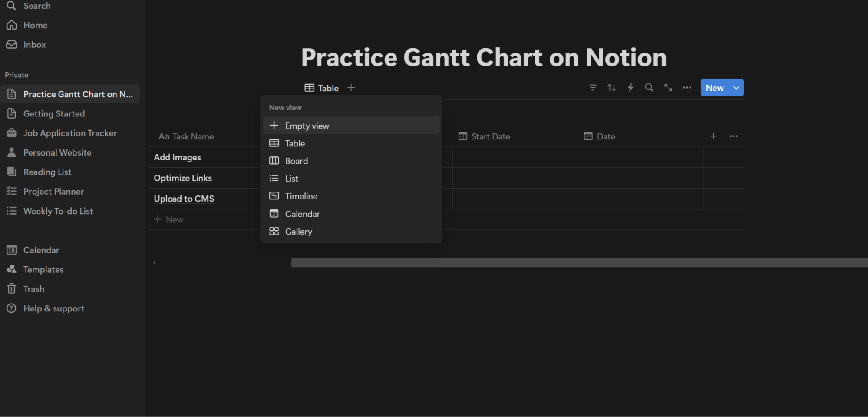This screenshot has height=417, width=868.
Task: Click the Search icon in the sidebar
Action: point(12,6)
